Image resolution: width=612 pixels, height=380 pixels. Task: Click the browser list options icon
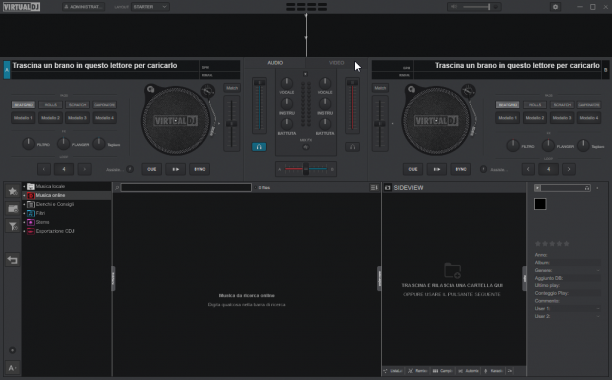(x=374, y=188)
